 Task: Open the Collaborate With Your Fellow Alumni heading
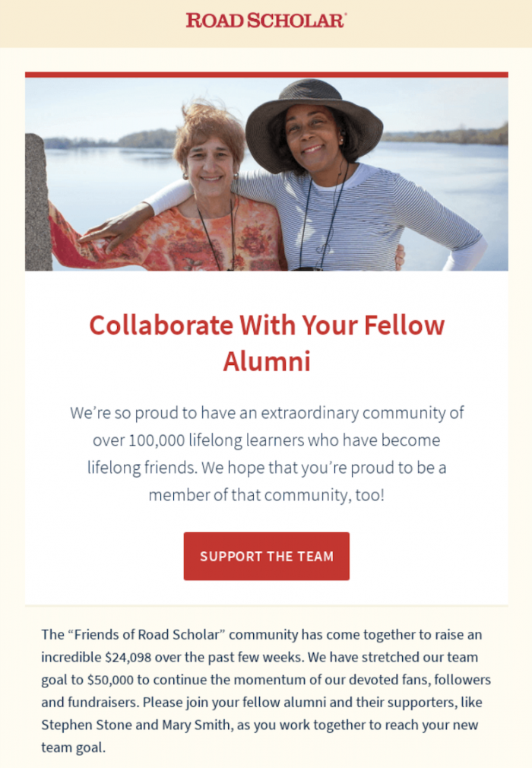click(x=266, y=342)
